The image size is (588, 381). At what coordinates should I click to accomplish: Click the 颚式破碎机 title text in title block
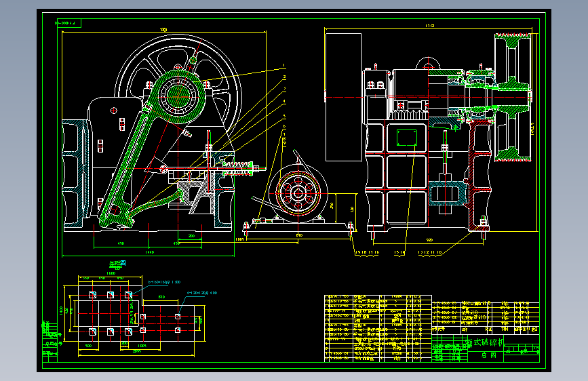[x=486, y=342]
